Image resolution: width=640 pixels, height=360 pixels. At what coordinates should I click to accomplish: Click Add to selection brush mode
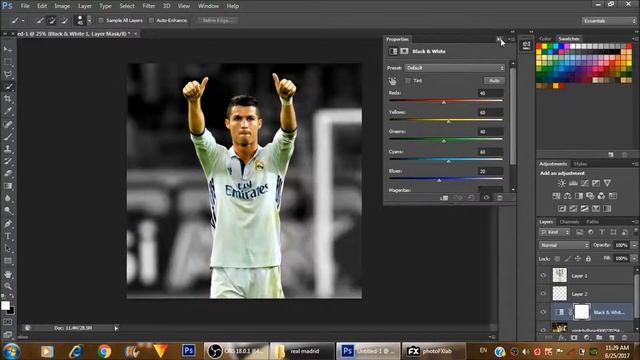pyautogui.click(x=52, y=20)
